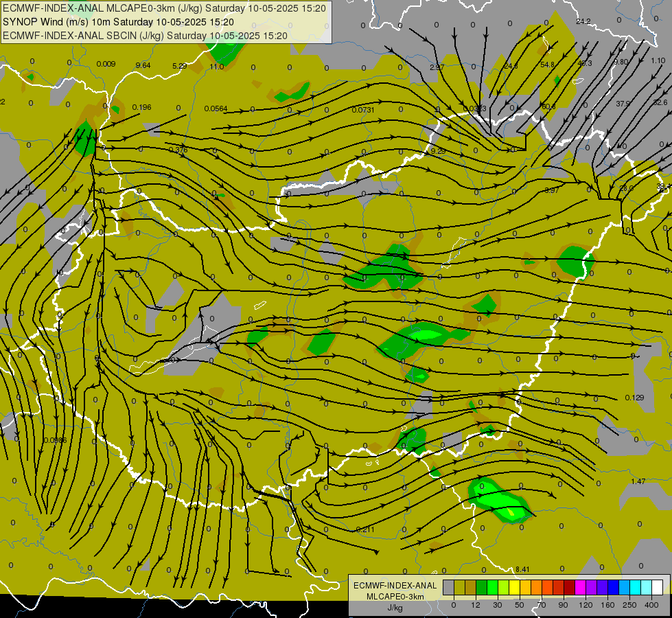Click the map value 9.64
The height and width of the screenshot is (618, 672).
143,65
